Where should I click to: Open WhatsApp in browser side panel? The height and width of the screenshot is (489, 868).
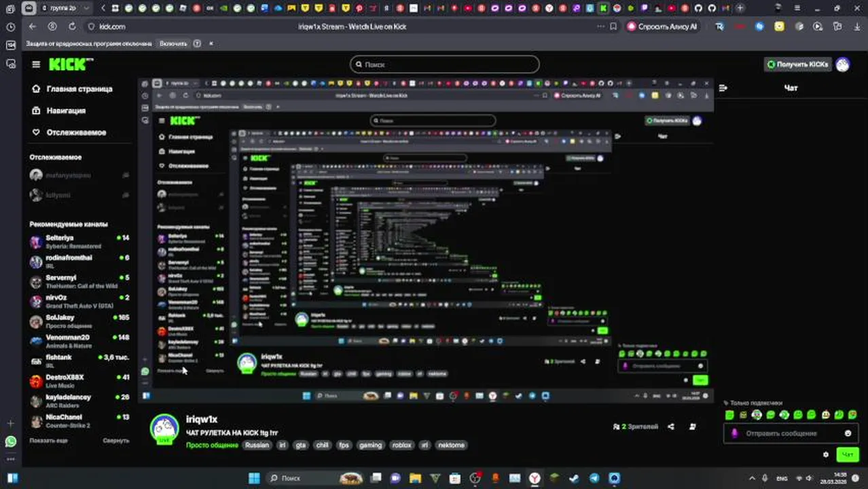10,441
